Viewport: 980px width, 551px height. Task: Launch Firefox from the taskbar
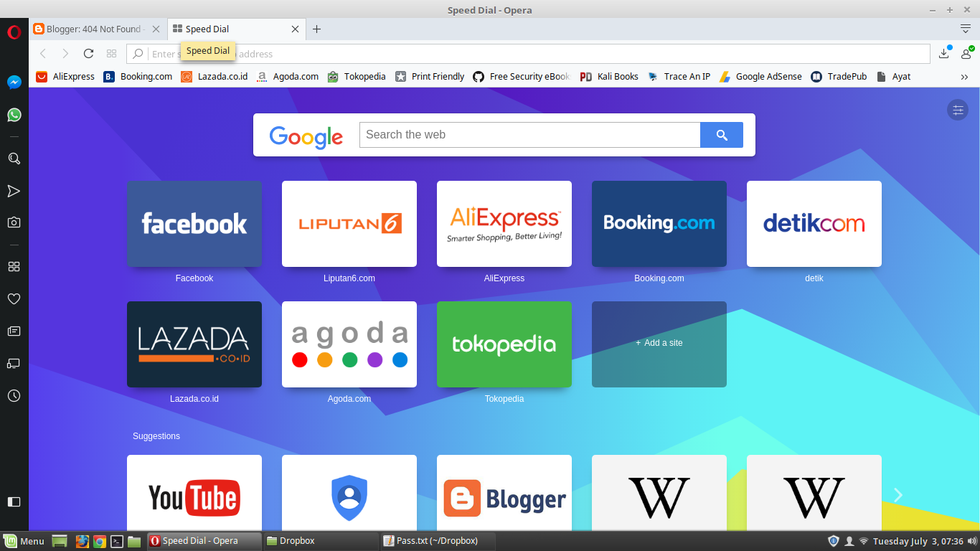pyautogui.click(x=83, y=541)
